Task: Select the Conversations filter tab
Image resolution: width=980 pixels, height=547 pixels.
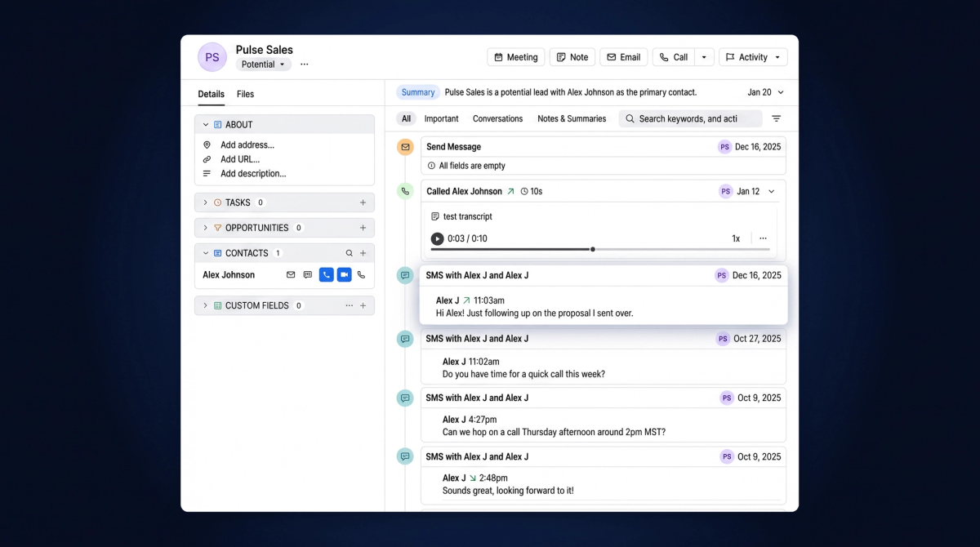Action: [497, 118]
